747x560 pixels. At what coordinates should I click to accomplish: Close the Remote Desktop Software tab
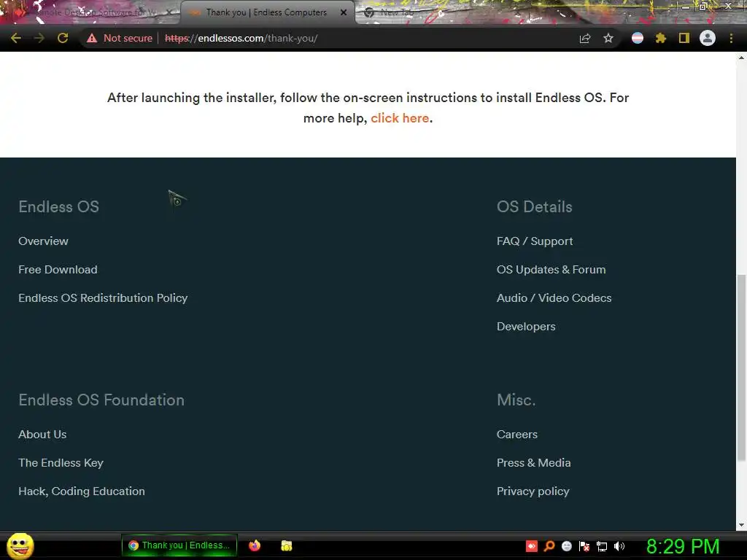coord(169,12)
